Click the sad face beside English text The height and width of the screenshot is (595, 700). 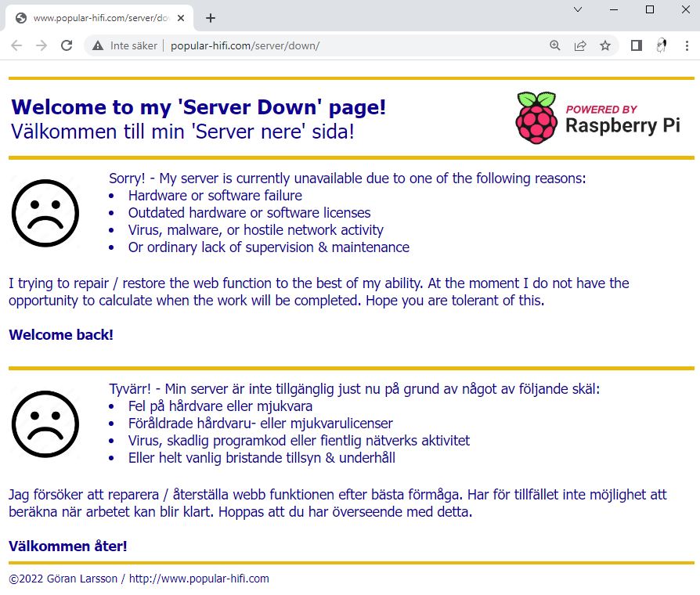(45, 213)
